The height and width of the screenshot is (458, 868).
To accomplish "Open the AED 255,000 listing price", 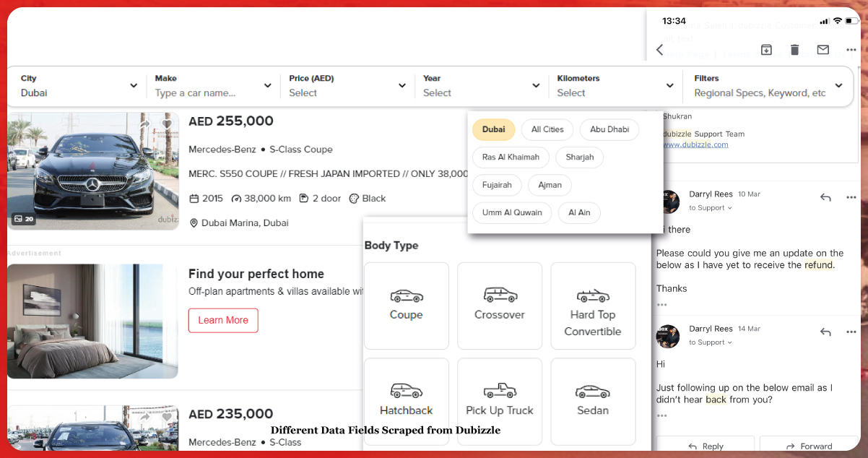I will (231, 121).
